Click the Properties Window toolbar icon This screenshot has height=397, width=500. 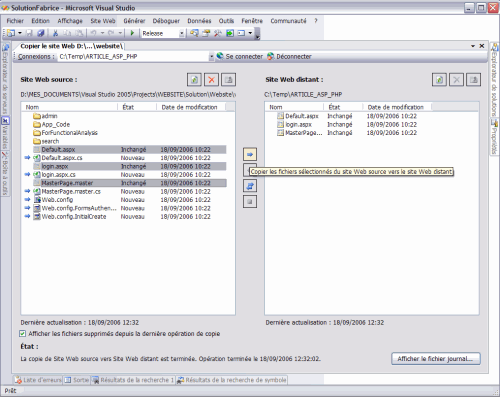tap(206, 33)
